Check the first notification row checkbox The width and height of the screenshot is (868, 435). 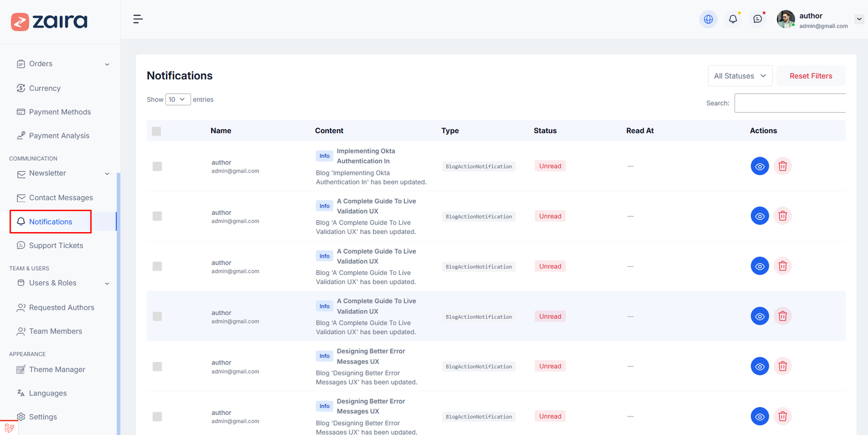point(157,167)
